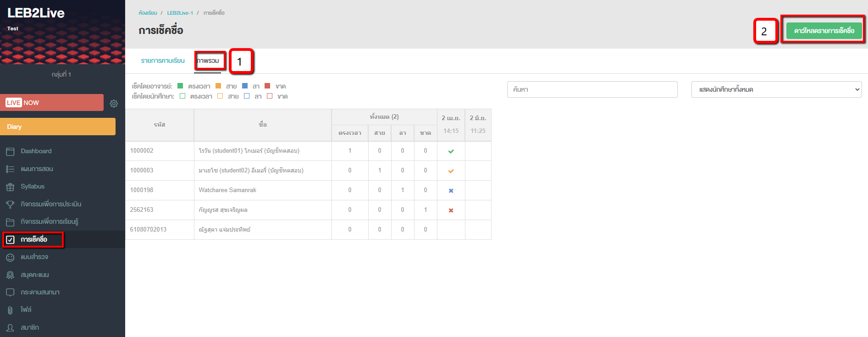Click orange check mark for student 1000003
Image resolution: width=868 pixels, height=337 pixels.
tap(451, 171)
